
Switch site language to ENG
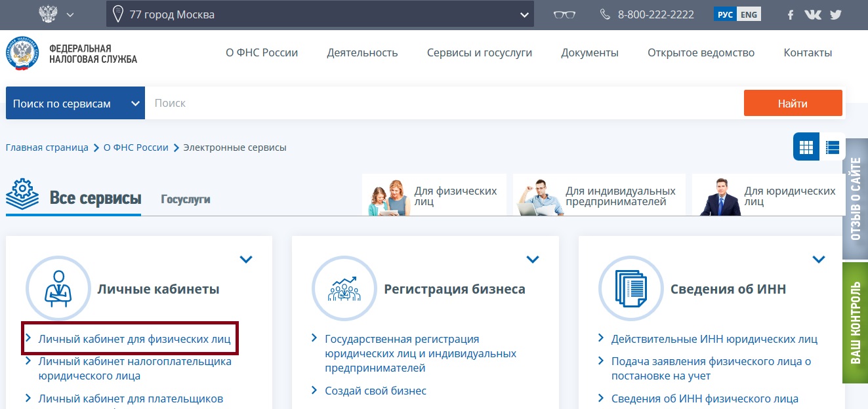pyautogui.click(x=749, y=14)
